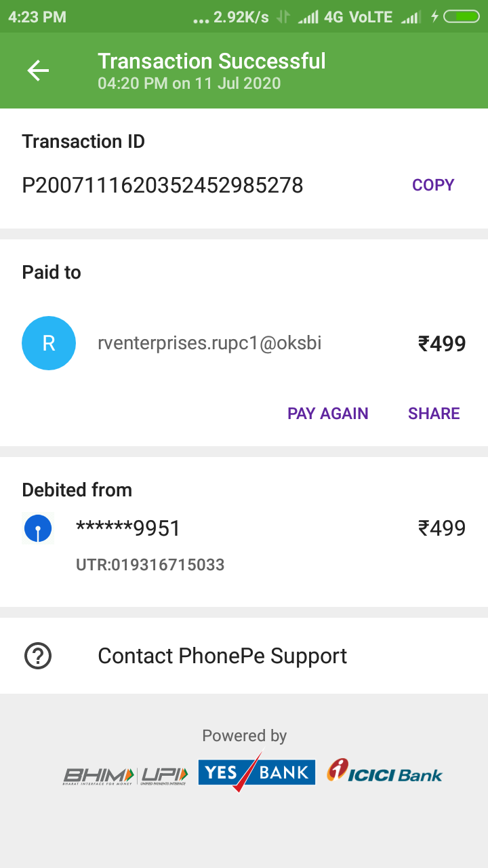Tap the Transaction Successful title

(211, 61)
